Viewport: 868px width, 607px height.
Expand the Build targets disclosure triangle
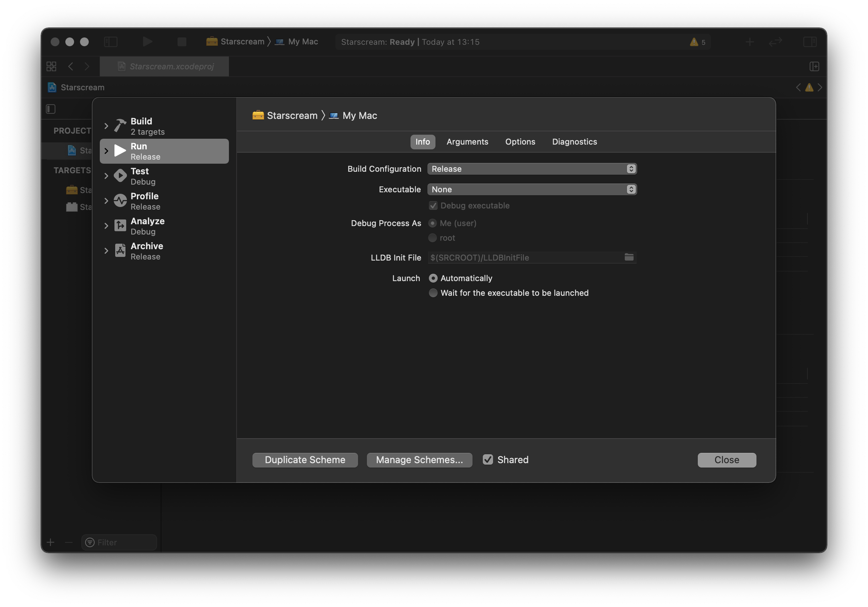(x=106, y=126)
